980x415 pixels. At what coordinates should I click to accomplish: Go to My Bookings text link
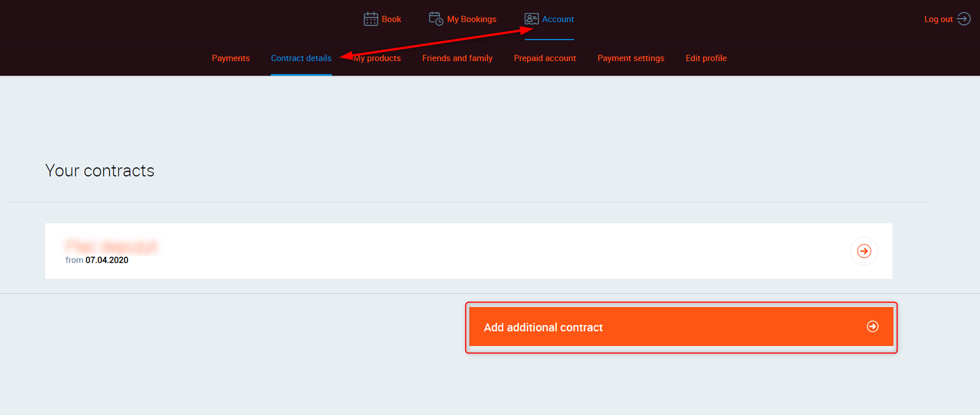point(471,19)
